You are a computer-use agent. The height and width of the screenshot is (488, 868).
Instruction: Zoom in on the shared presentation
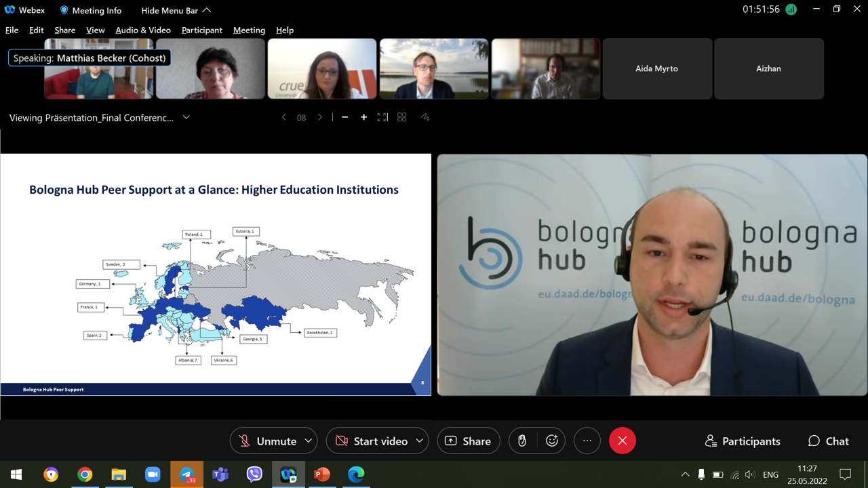[x=363, y=117]
